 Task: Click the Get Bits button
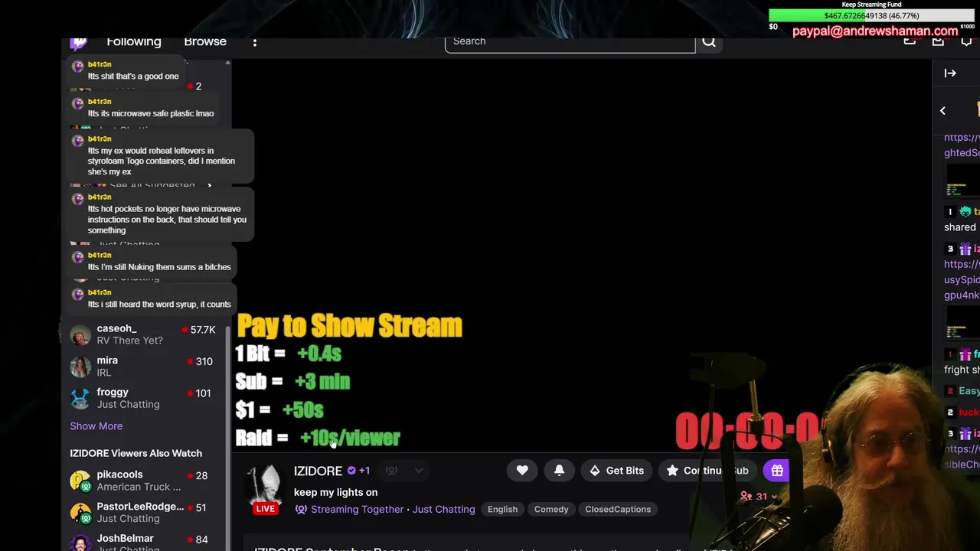point(616,471)
